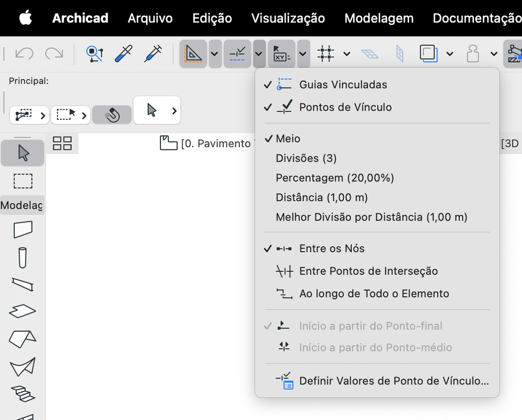Image resolution: width=522 pixels, height=420 pixels.
Task: Open the Edição menu
Action: 212,18
